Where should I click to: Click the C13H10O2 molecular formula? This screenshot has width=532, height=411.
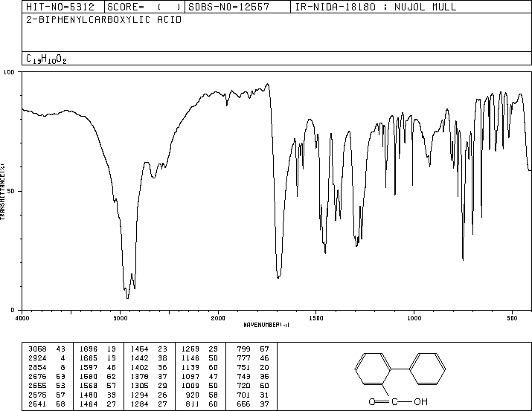(46, 59)
